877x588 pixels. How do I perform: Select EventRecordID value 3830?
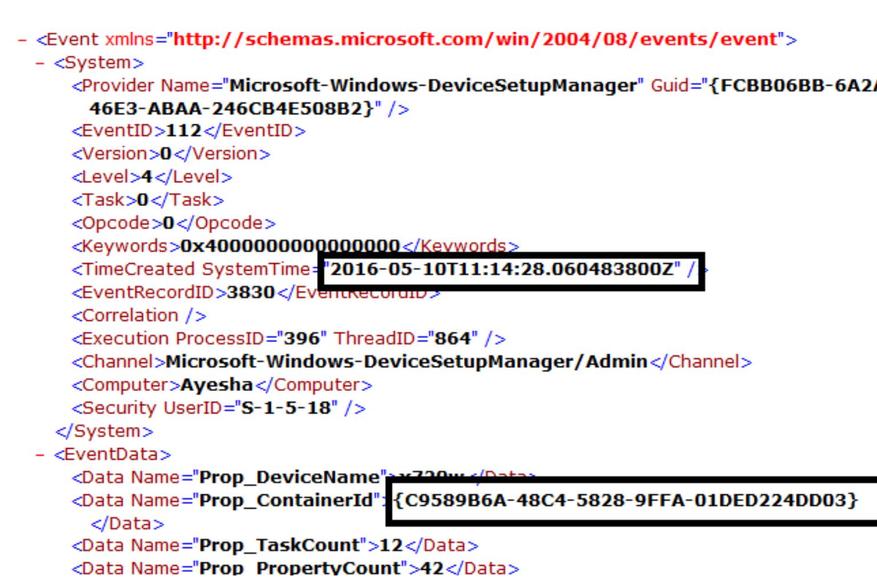[x=251, y=293]
